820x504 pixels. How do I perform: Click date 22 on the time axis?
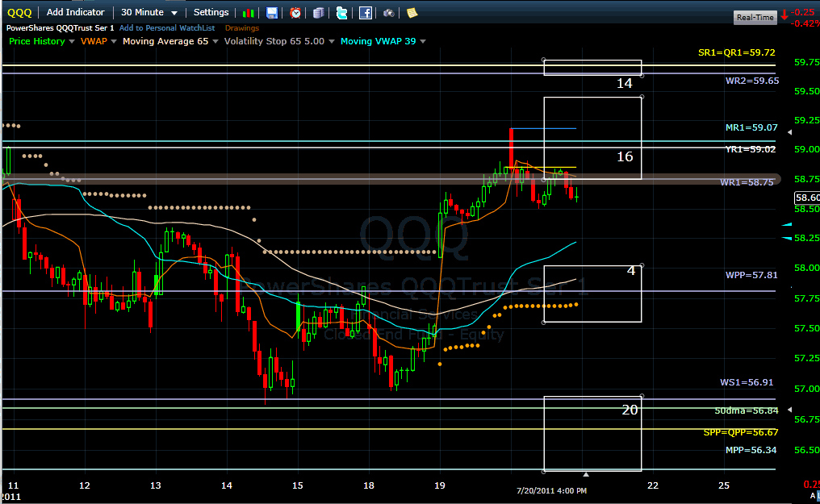click(653, 485)
